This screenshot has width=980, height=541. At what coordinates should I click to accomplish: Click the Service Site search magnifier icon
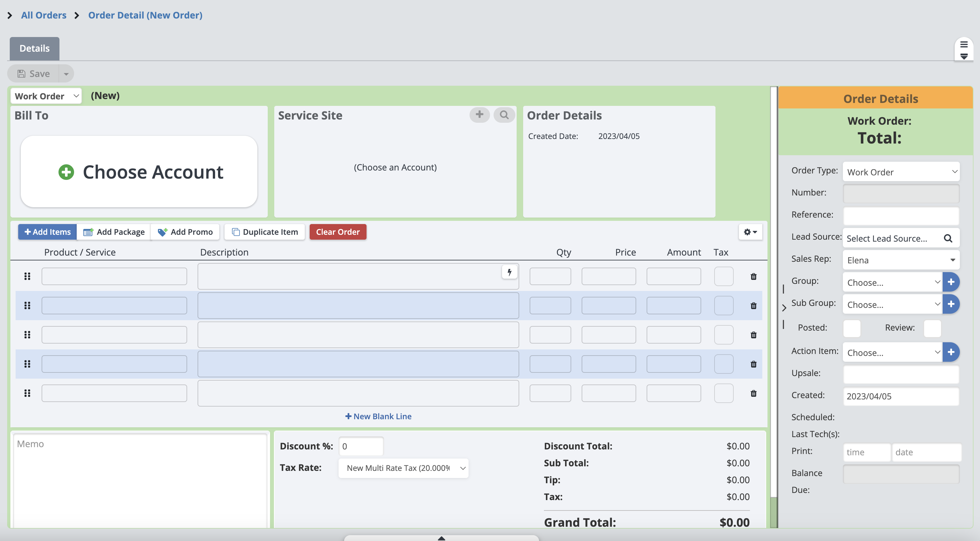click(x=504, y=115)
